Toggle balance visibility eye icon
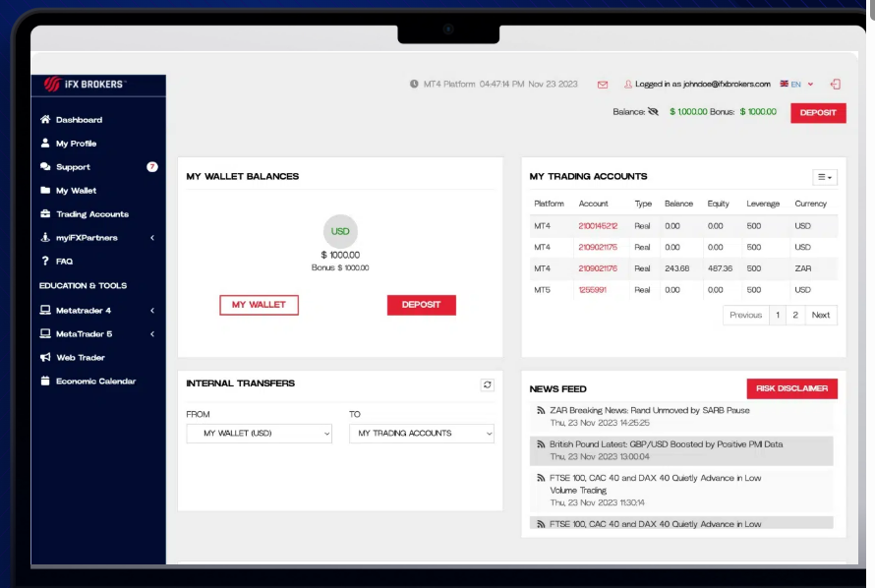Viewport: 875px width, 588px height. pyautogui.click(x=654, y=112)
